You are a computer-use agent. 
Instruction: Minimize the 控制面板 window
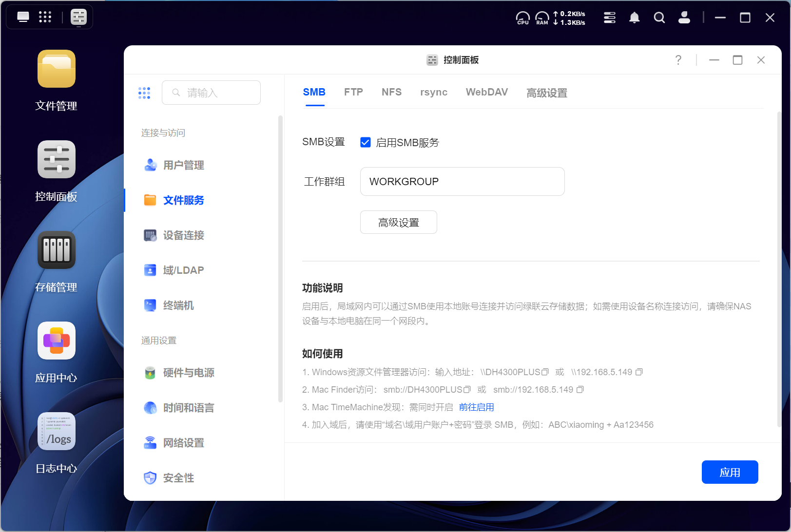(x=714, y=60)
